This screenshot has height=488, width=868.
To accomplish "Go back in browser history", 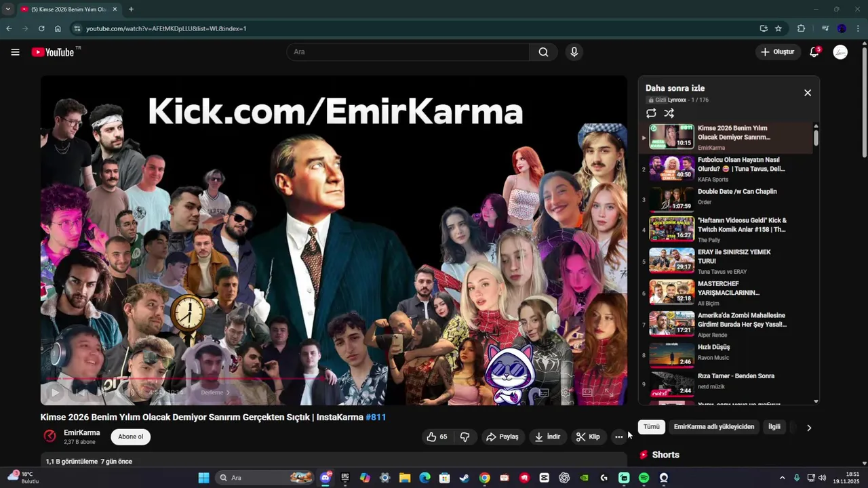I will [x=9, y=28].
